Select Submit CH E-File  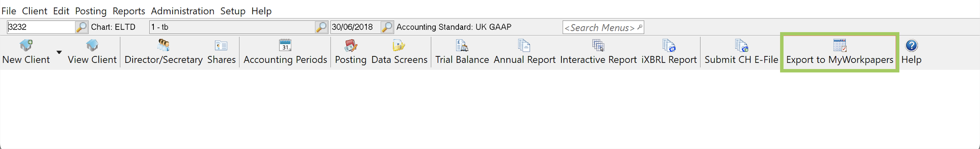tap(741, 52)
